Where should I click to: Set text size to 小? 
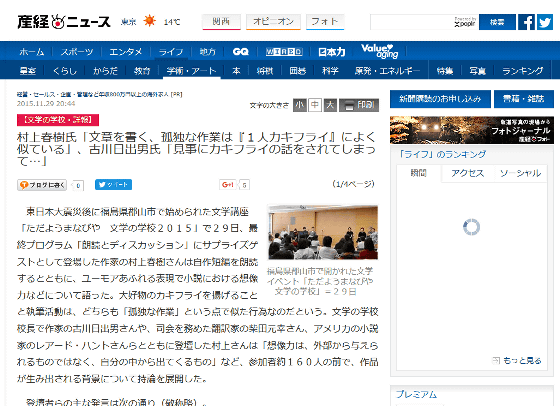coord(300,105)
